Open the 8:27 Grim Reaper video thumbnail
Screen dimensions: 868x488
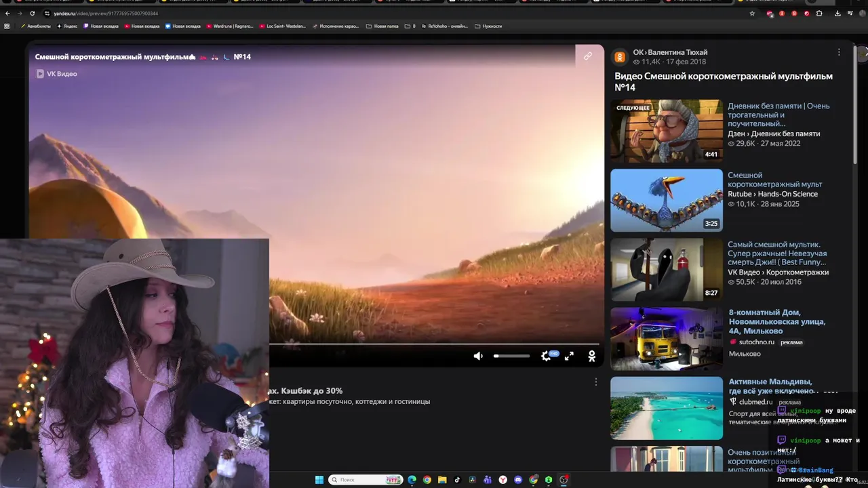[667, 269]
